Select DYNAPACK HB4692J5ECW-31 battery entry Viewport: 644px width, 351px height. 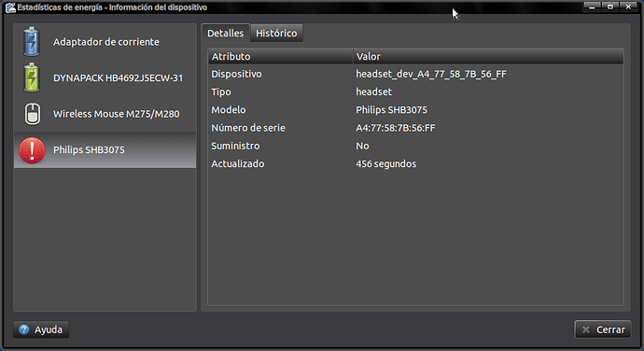pos(105,77)
